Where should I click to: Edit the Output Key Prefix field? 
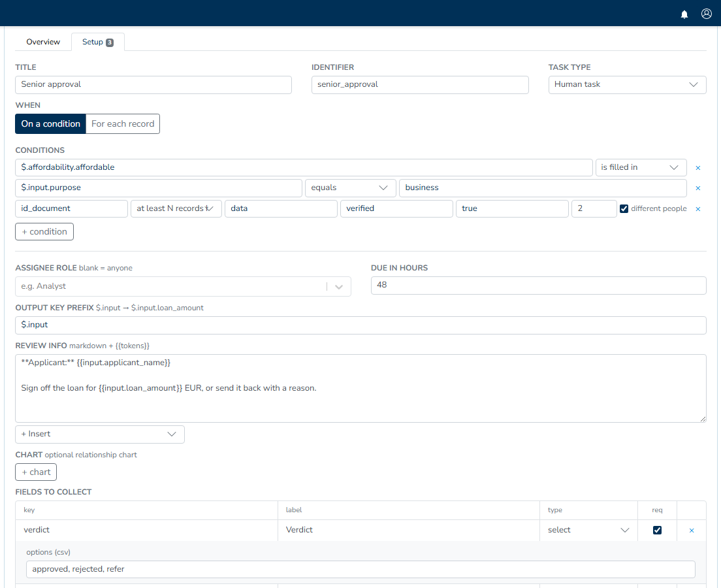[x=360, y=325]
